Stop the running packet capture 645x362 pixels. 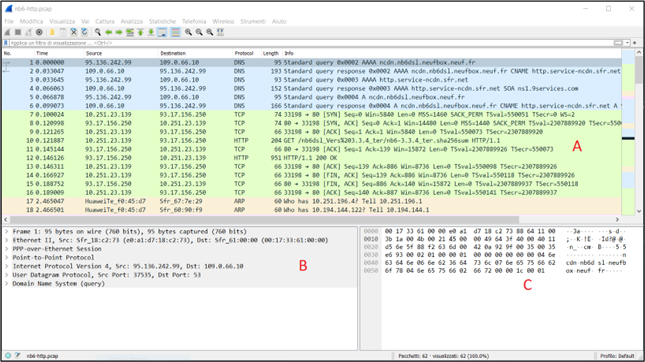tap(18, 32)
